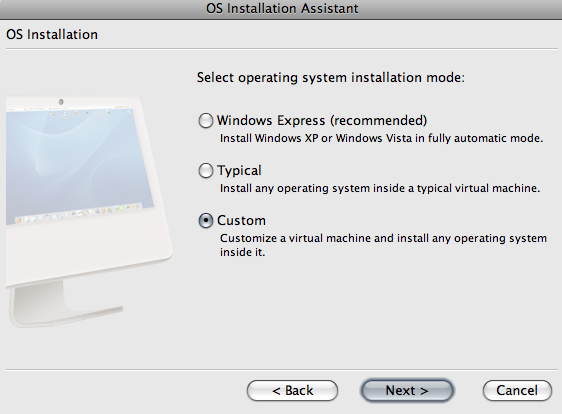This screenshot has height=414, width=562.
Task: Click the Customize a virtual machine description
Action: (x=383, y=245)
